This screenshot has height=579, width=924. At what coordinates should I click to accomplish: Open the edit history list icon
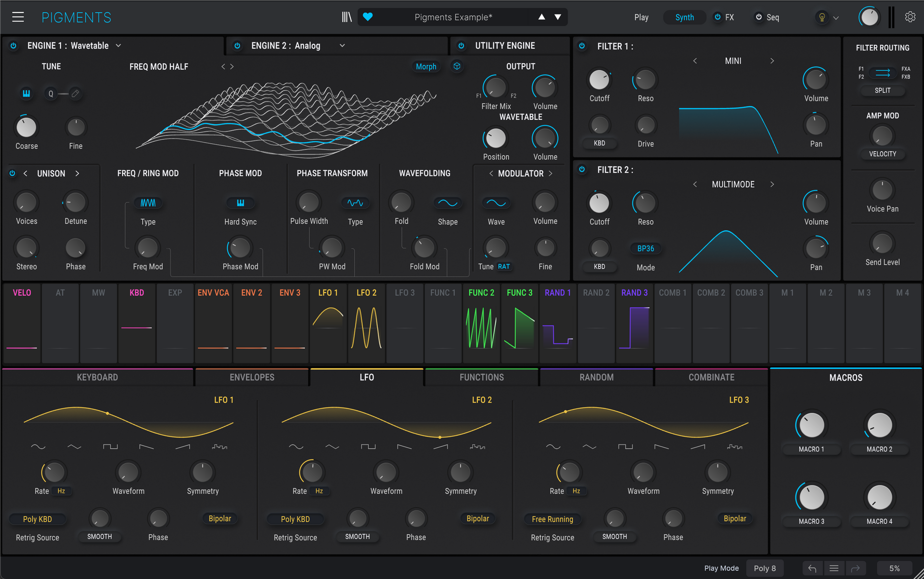(x=834, y=568)
